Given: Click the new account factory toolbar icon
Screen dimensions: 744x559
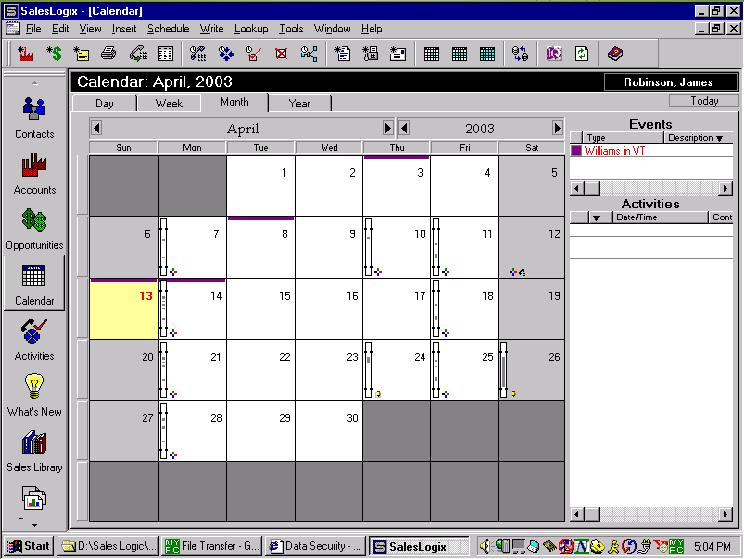Looking at the screenshot, I should tap(25, 54).
